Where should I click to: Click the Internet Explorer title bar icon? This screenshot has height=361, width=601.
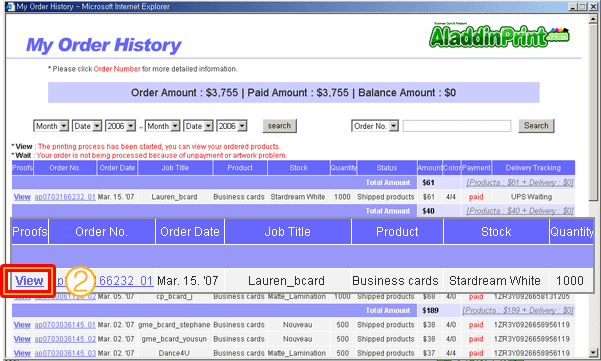[10, 7]
